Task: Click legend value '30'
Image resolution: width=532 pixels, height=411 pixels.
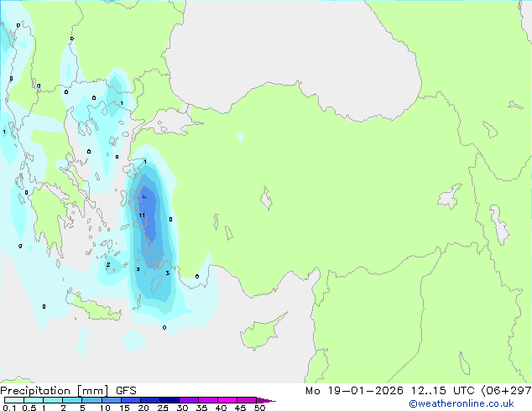Action: [182, 408]
